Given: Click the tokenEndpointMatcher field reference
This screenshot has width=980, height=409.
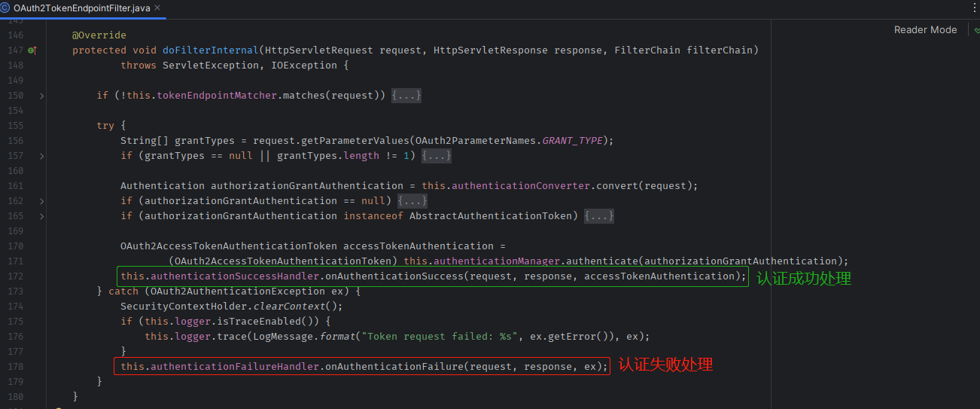Looking at the screenshot, I should tap(217, 96).
